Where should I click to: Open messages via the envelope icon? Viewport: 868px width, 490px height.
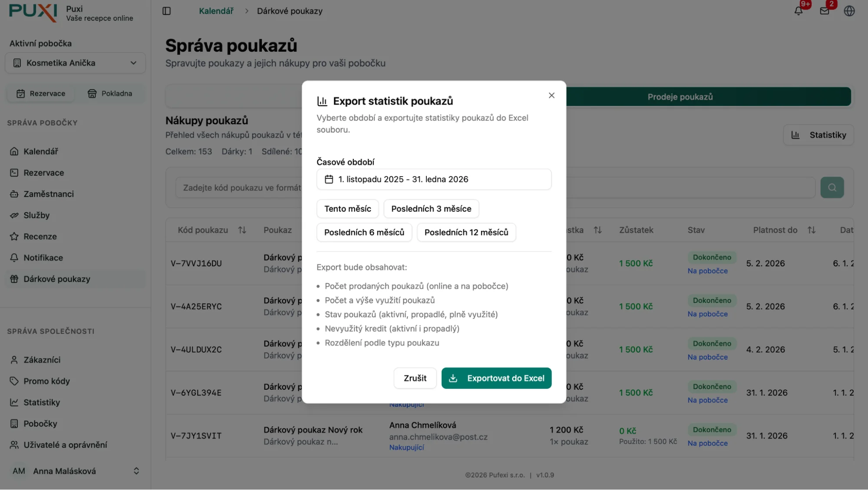click(824, 10)
